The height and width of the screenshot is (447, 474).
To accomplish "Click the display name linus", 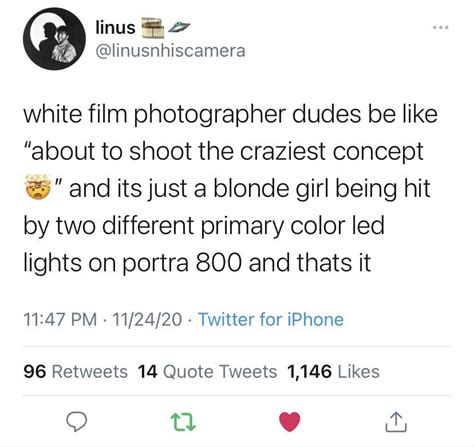I will click(115, 27).
